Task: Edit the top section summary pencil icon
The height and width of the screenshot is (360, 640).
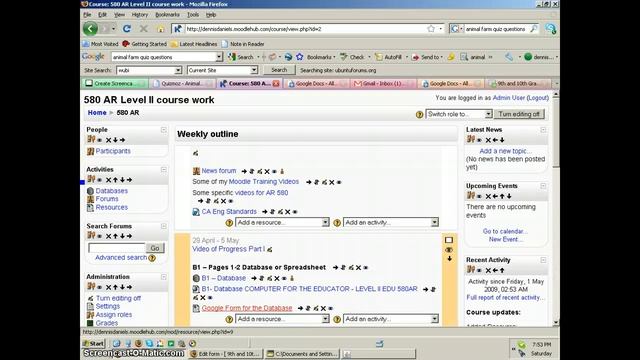Action: pos(196,153)
